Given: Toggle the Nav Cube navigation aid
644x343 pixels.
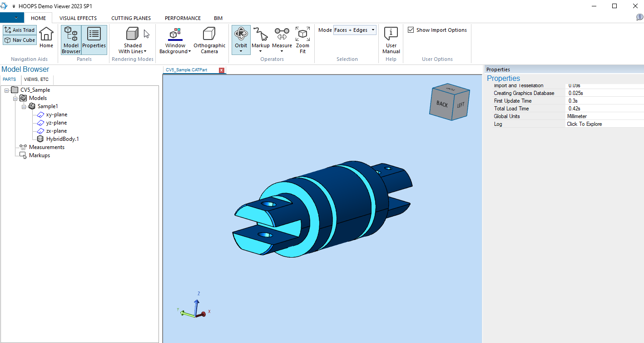Looking at the screenshot, I should pyautogui.click(x=20, y=40).
